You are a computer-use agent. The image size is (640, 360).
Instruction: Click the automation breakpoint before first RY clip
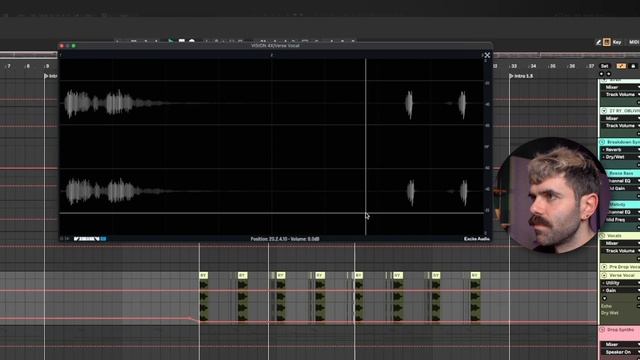click(x=189, y=318)
